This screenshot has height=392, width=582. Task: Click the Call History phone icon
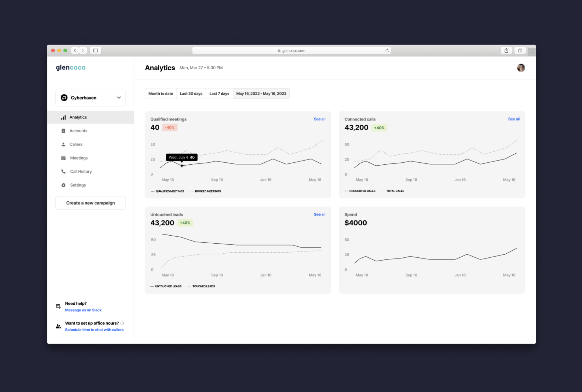[x=63, y=172]
